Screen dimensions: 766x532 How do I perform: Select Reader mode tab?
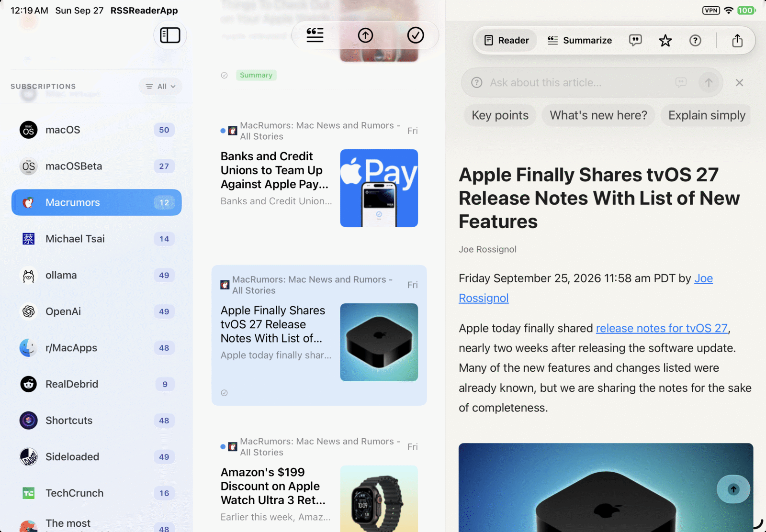tap(506, 41)
